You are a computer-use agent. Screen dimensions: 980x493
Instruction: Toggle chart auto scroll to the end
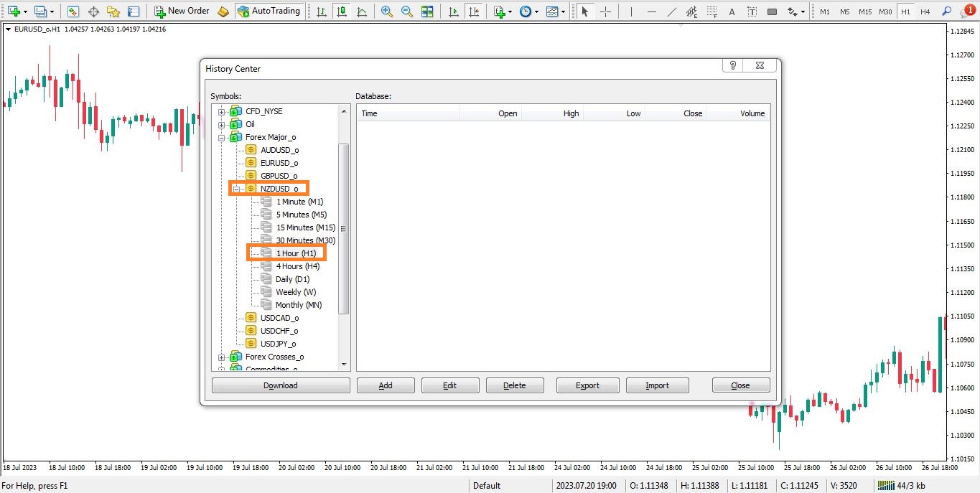click(x=453, y=11)
